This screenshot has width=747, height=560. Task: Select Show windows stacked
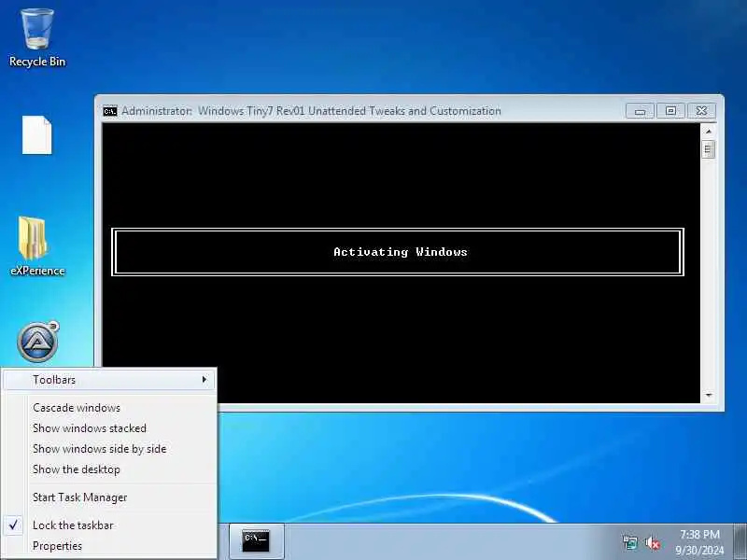(x=109, y=428)
